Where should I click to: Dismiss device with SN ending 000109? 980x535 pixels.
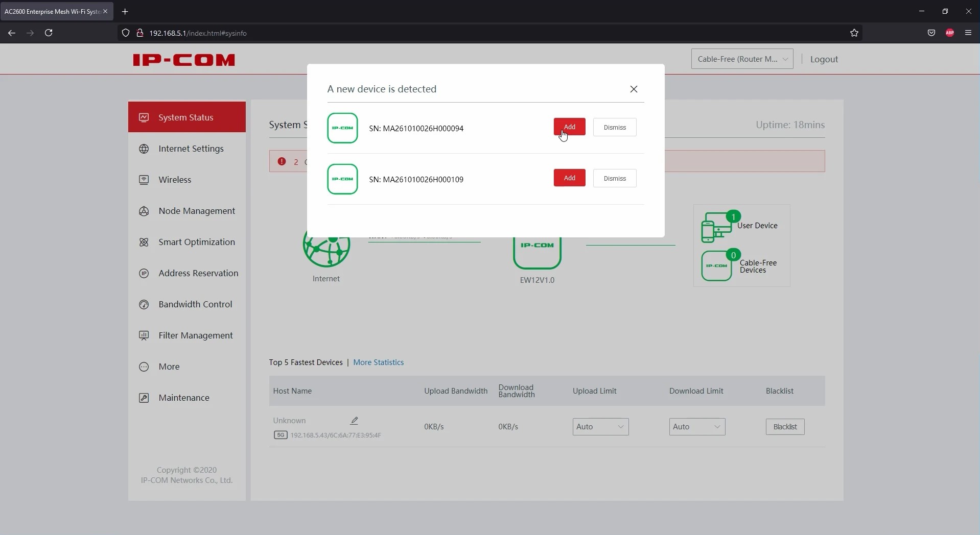tap(614, 179)
